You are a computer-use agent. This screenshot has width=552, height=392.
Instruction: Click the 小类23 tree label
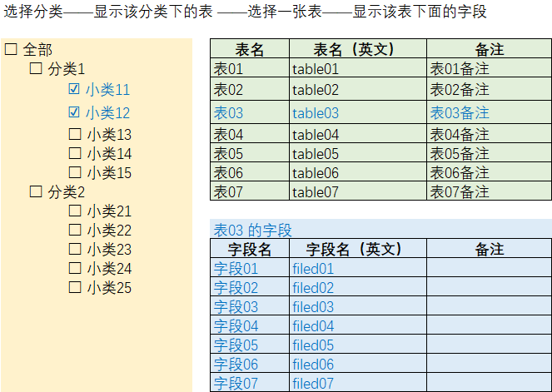[109, 250]
